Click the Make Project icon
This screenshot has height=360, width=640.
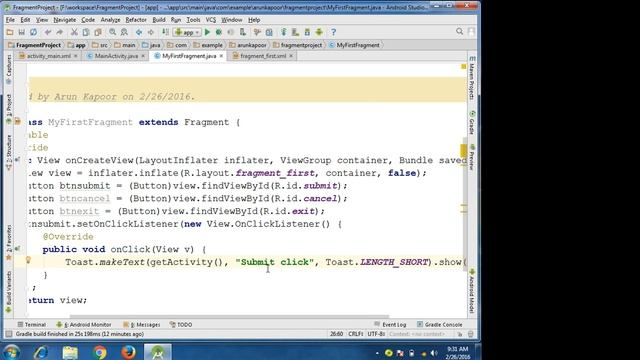[x=165, y=32]
